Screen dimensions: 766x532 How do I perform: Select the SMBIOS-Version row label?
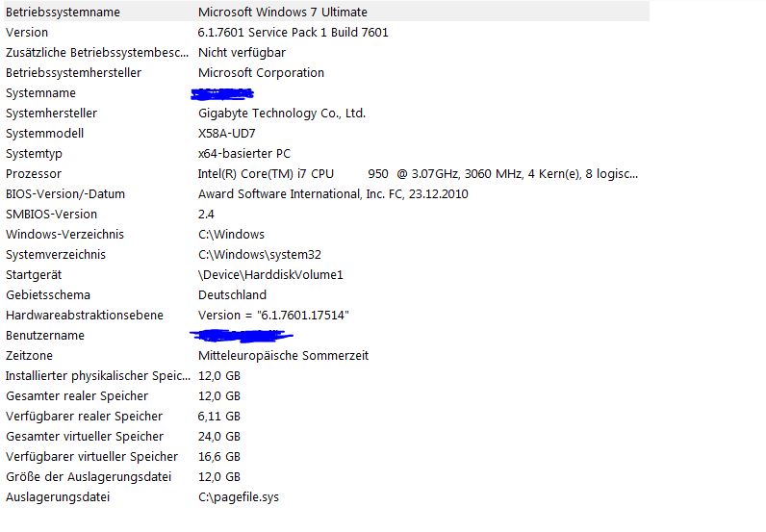pyautogui.click(x=51, y=214)
